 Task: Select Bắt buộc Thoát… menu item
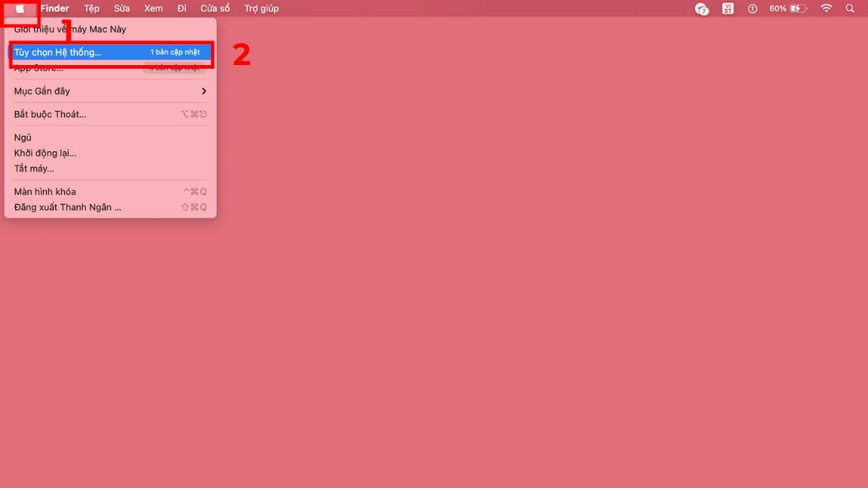[110, 114]
